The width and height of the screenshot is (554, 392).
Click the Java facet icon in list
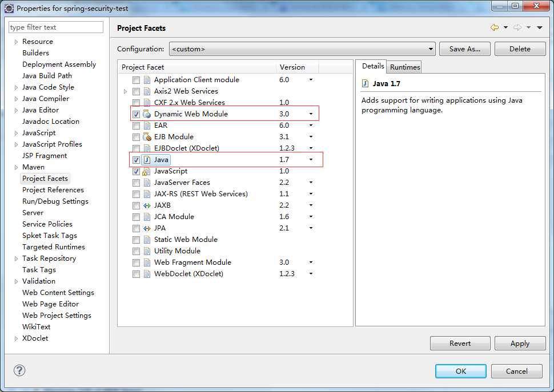[147, 160]
